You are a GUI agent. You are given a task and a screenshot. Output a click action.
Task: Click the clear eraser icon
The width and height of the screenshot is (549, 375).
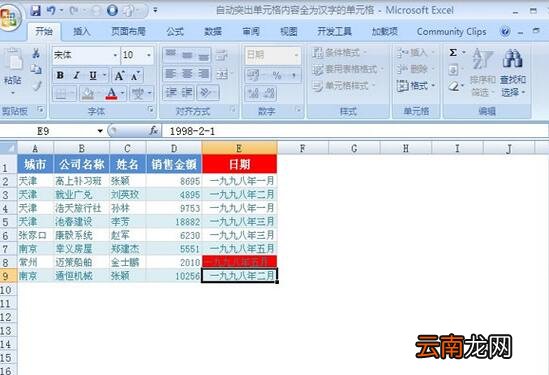[x=453, y=85]
